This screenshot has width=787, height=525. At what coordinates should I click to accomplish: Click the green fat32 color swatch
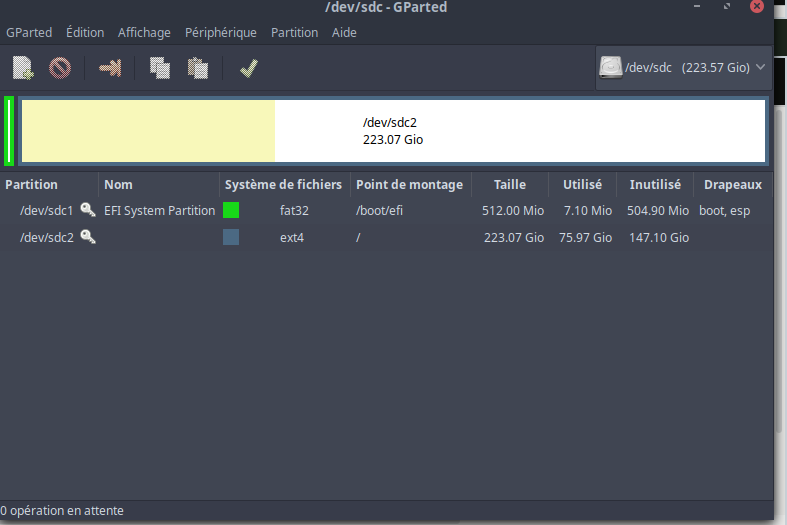point(231,210)
